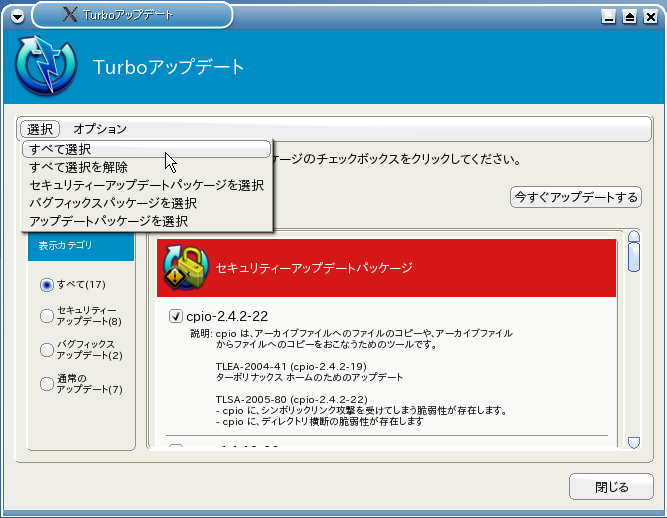Close the window with the X button
The height and width of the screenshot is (518, 667).
pos(650,17)
